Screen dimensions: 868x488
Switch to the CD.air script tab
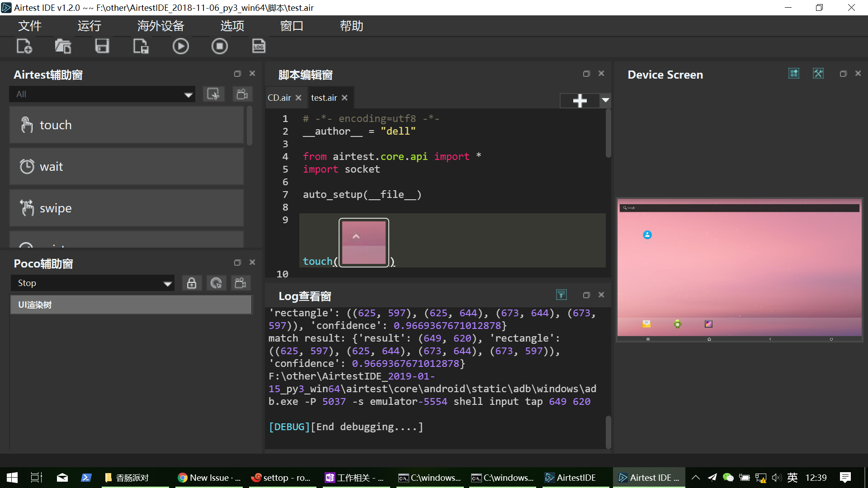tap(279, 98)
